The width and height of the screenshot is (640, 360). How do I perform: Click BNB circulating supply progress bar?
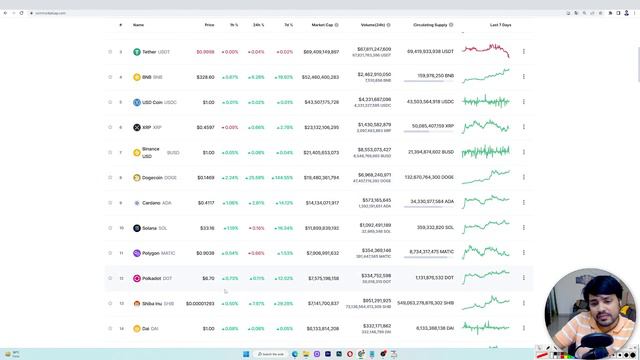[x=429, y=81]
